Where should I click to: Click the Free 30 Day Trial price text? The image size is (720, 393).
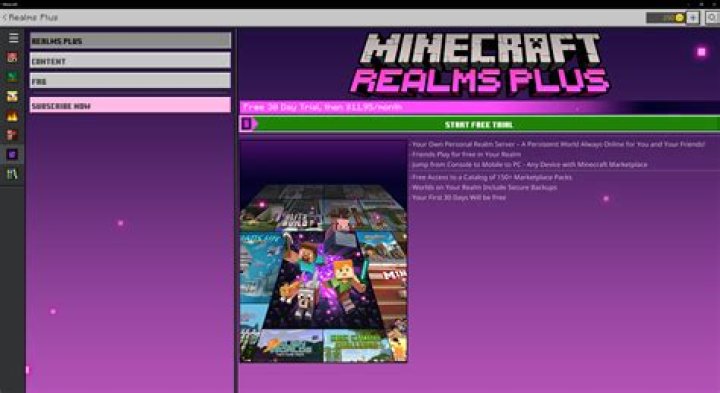[323, 107]
